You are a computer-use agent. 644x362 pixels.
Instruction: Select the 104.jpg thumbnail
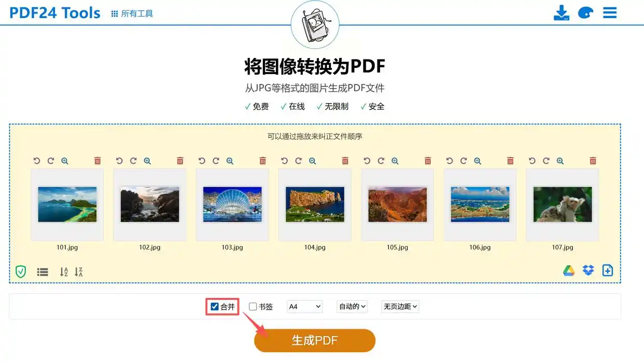click(x=315, y=205)
